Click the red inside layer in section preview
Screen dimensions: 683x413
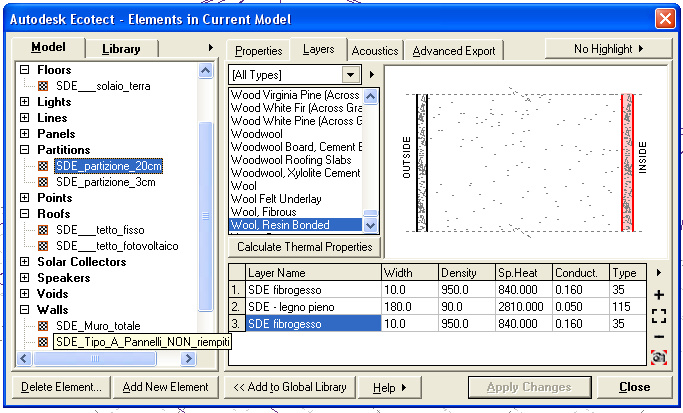pos(627,162)
